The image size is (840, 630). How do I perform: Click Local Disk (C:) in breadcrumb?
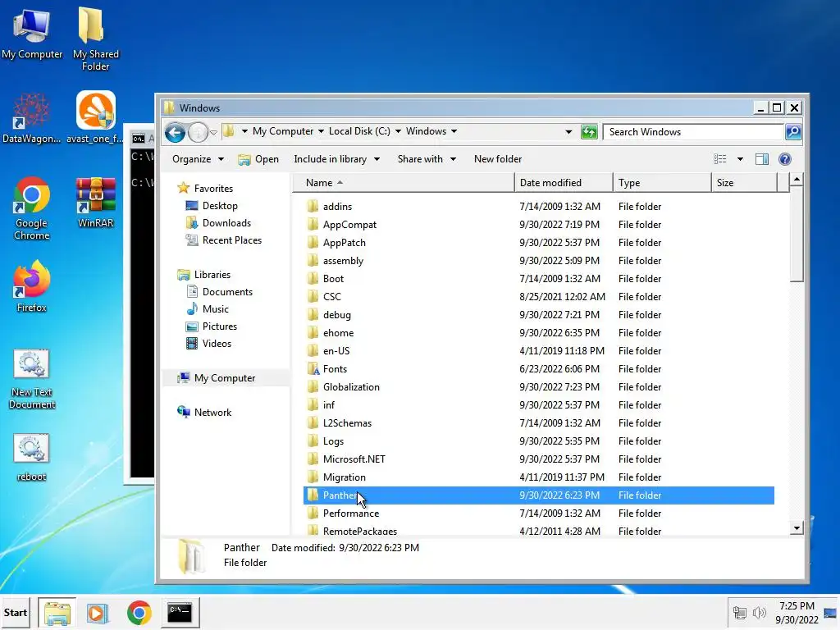pos(359,131)
